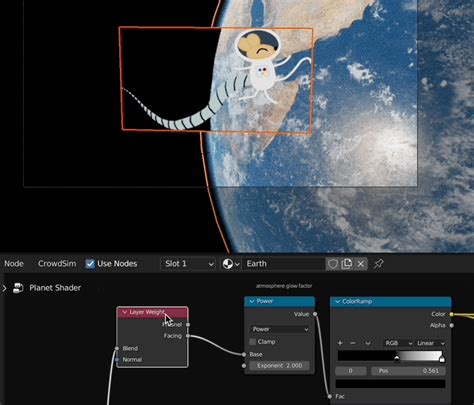
Task: Click the Normal input socket
Action: click(x=117, y=360)
